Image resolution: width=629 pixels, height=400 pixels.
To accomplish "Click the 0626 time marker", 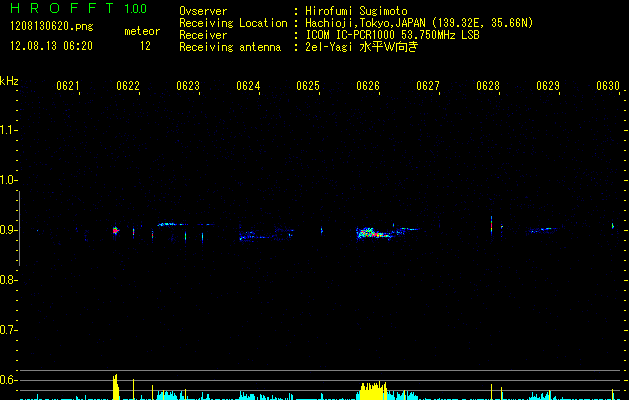I will pyautogui.click(x=368, y=86).
